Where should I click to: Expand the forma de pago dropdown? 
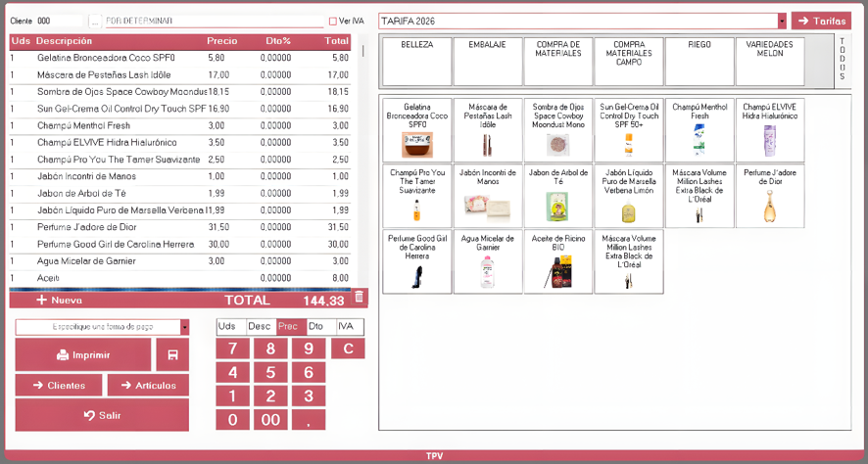(x=184, y=327)
